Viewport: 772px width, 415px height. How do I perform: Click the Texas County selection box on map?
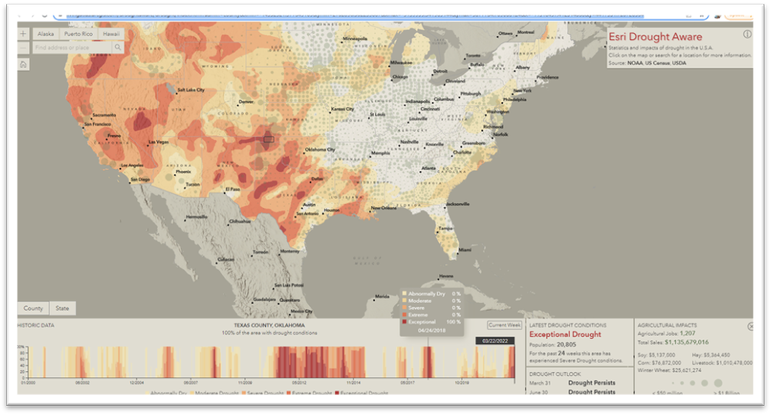tap(268, 140)
